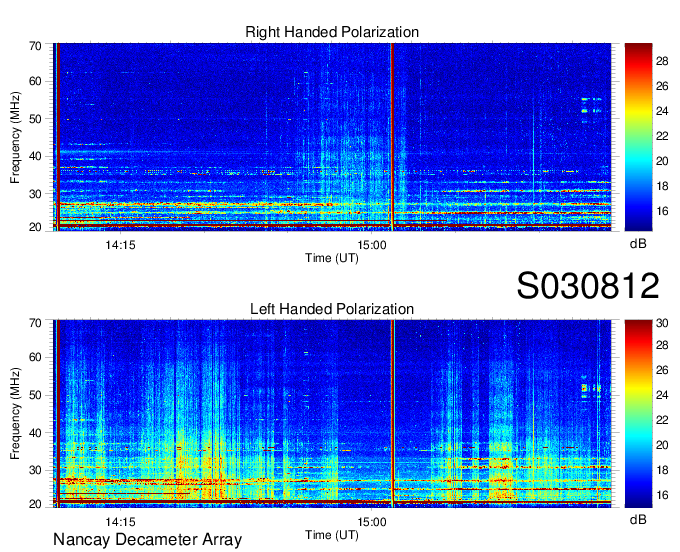Click the Time (UT) label under top plot

(x=332, y=258)
